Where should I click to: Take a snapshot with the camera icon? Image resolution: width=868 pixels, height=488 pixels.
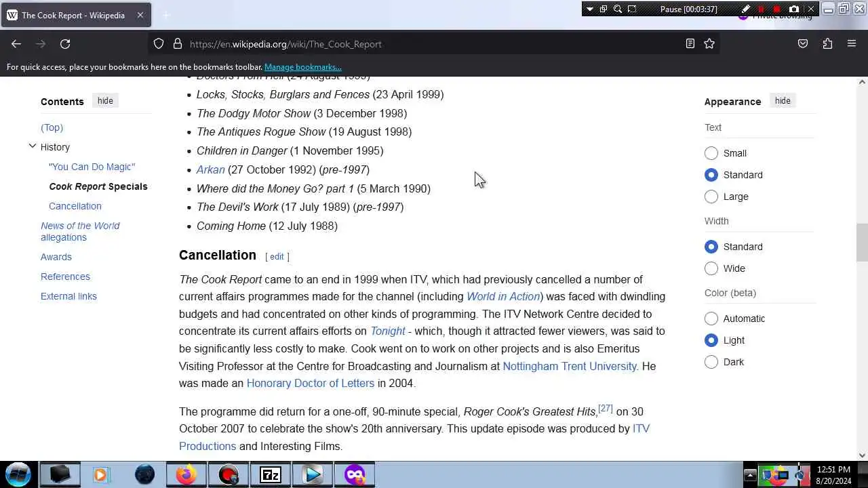(793, 9)
